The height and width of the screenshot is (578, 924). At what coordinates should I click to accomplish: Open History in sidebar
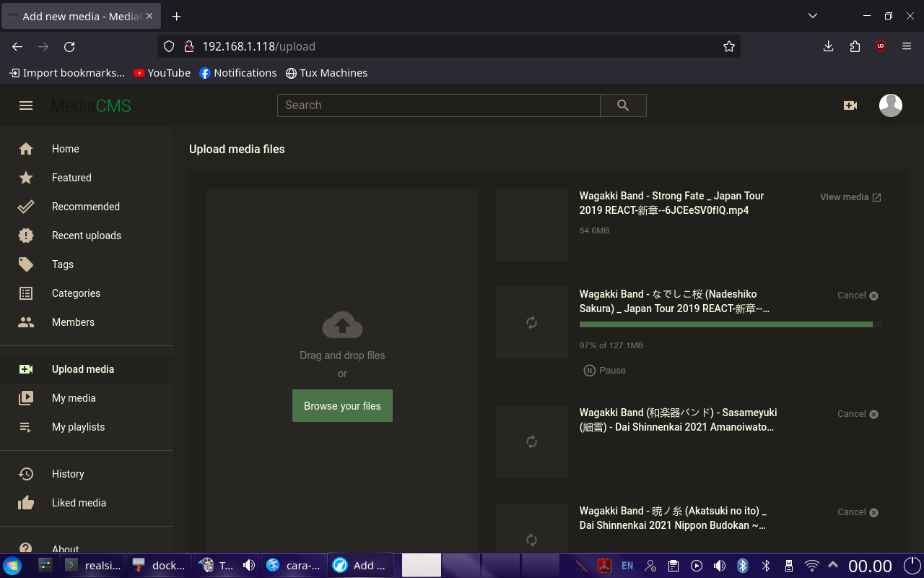click(x=87, y=474)
